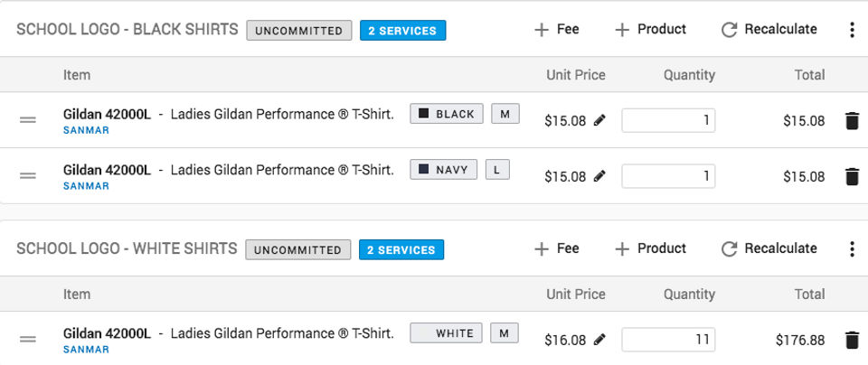Recalculate the Black Shirts group

tap(769, 29)
